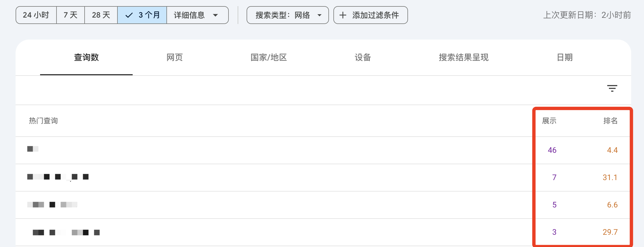Sort by the 展示 column header
Viewport: 644px width, 247px height.
click(549, 121)
